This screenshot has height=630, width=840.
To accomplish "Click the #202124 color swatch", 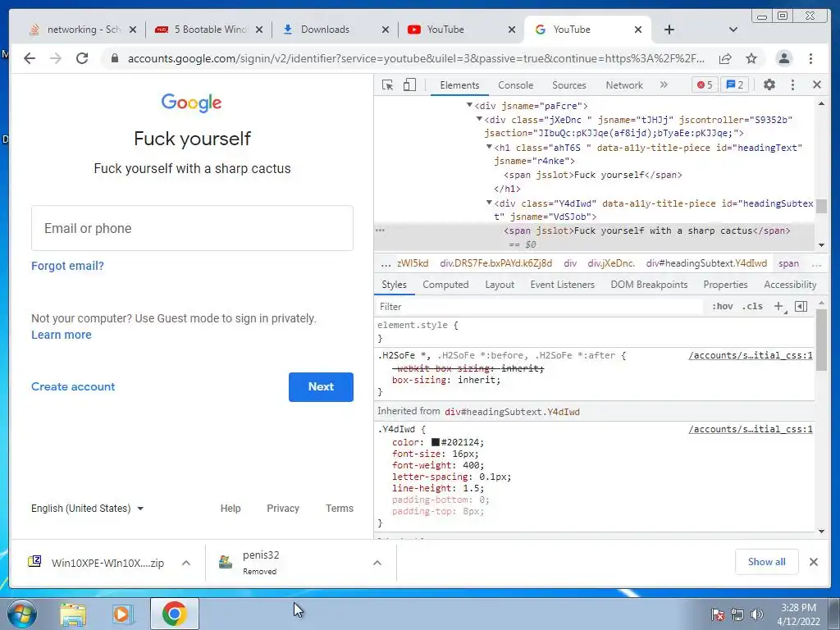I will [x=436, y=442].
